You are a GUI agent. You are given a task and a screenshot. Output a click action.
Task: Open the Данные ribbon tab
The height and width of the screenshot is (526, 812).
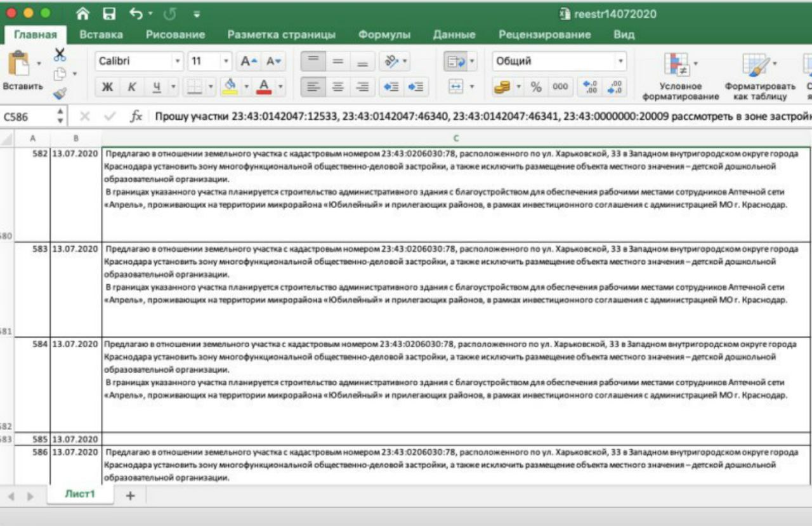454,35
